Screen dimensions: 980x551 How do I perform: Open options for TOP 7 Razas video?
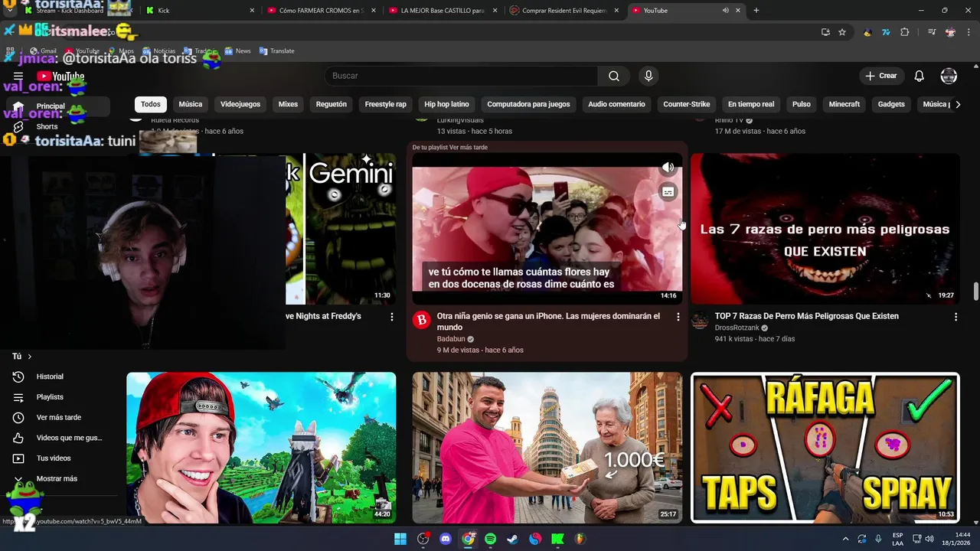955,317
